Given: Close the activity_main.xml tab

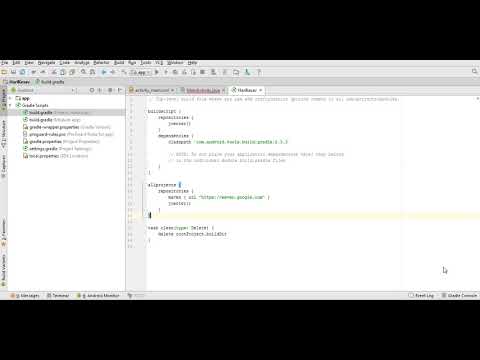Looking at the screenshot, I should pyautogui.click(x=173, y=90).
